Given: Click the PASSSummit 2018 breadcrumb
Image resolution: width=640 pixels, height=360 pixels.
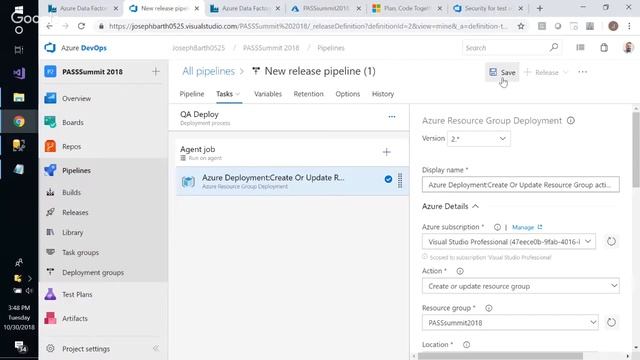Looking at the screenshot, I should coord(271,48).
